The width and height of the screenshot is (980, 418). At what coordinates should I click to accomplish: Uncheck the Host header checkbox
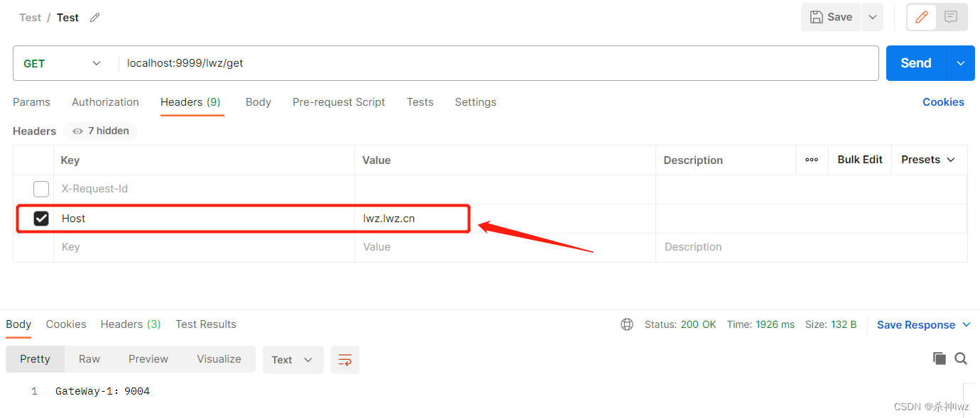point(41,219)
